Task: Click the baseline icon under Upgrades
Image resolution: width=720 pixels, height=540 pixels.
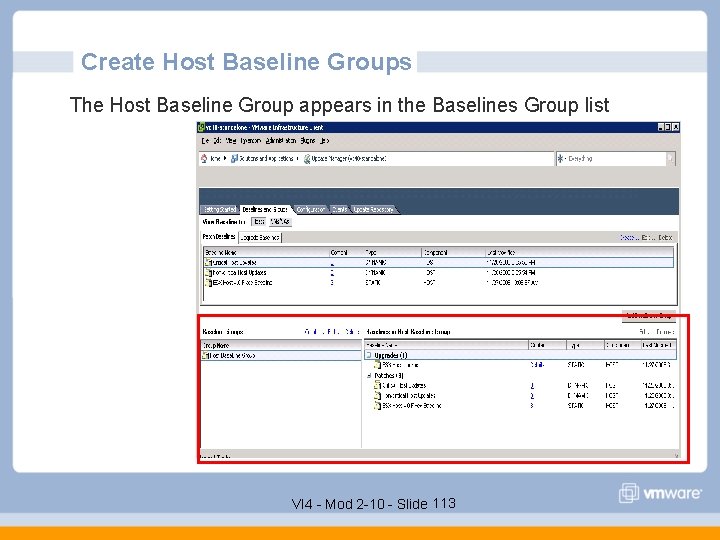Action: (377, 365)
